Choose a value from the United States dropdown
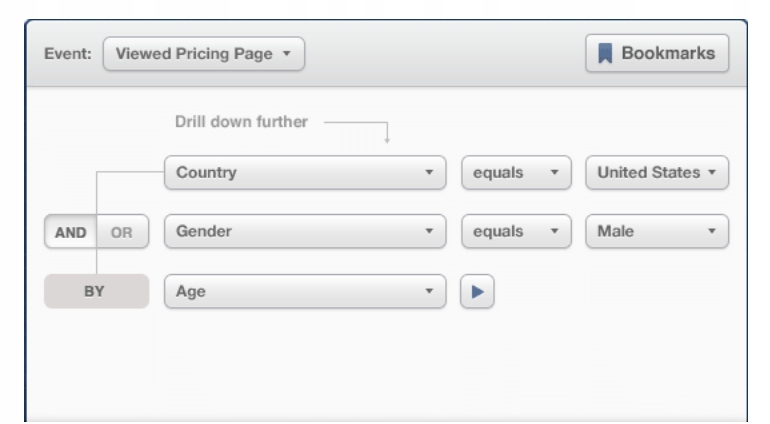Screen dimensions: 770x424 pos(656,172)
